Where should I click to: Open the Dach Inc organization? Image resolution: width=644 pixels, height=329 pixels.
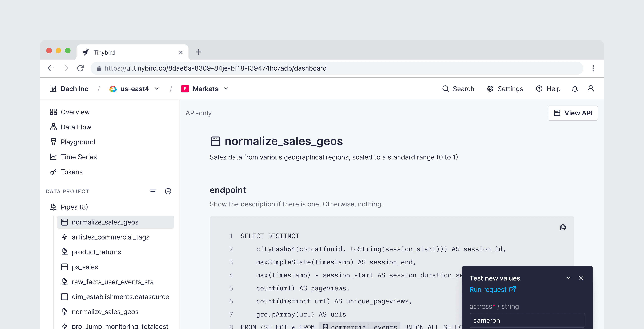(x=69, y=89)
